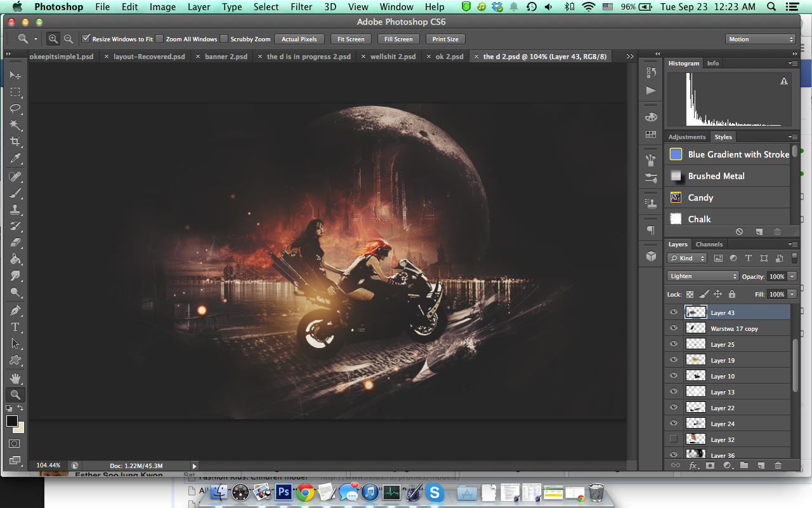Select the Custom Shape tool
The image size is (812, 508).
pyautogui.click(x=15, y=360)
